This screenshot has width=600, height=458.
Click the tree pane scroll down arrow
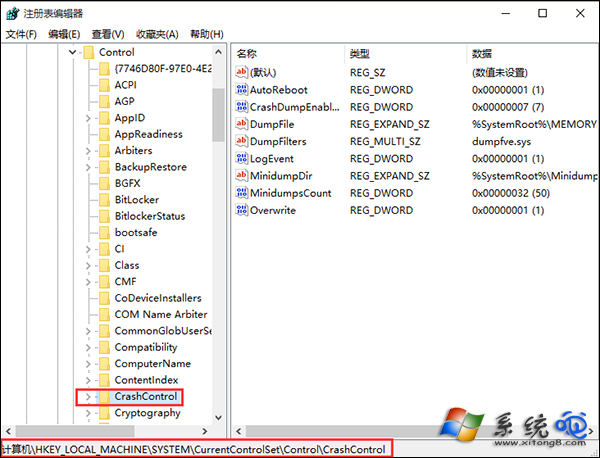coord(218,417)
